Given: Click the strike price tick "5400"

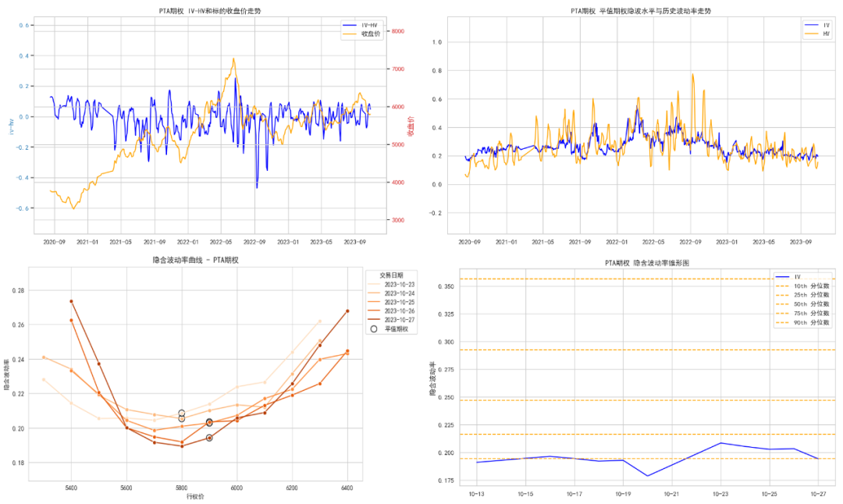Looking at the screenshot, I should coord(71,488).
